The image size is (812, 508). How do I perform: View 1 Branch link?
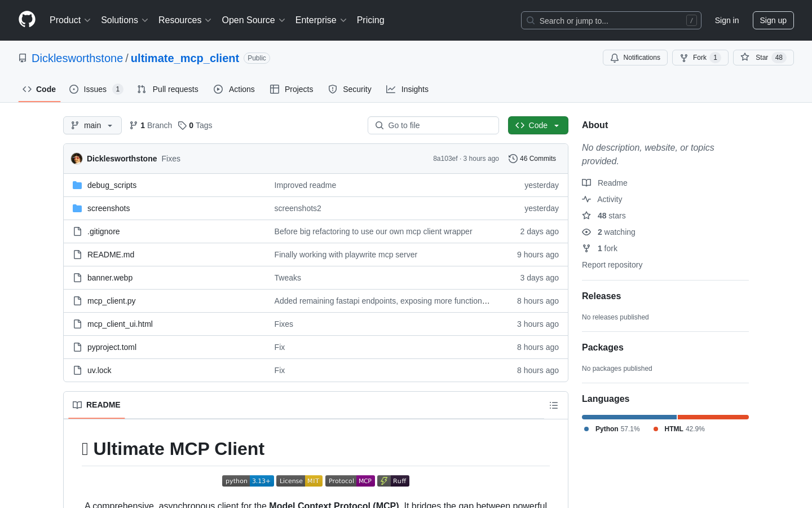pyautogui.click(x=151, y=125)
